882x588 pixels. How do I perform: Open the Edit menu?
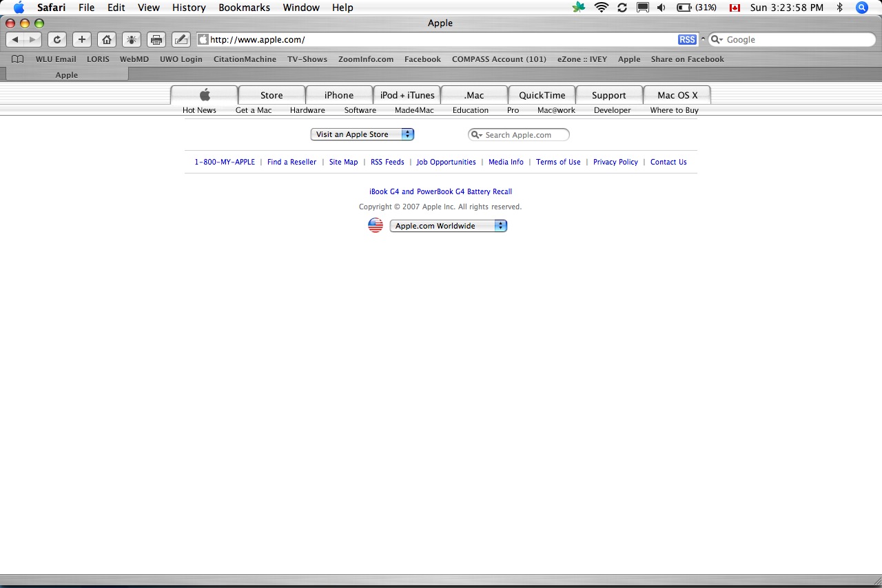[x=116, y=8]
